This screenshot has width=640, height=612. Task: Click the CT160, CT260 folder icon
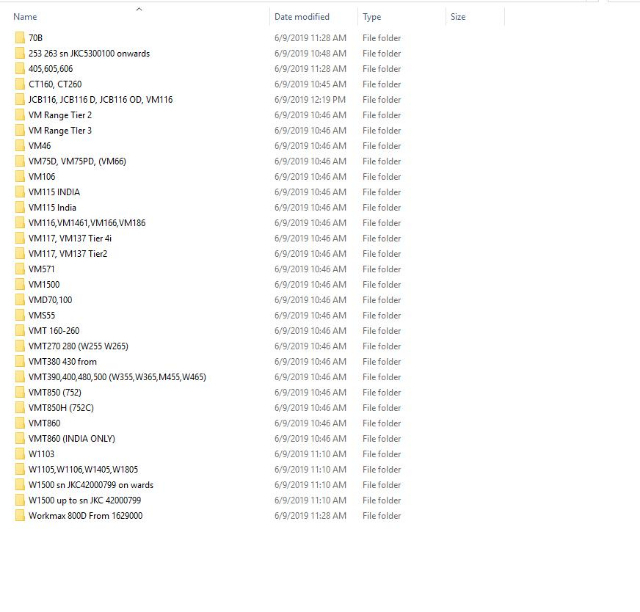click(x=20, y=84)
